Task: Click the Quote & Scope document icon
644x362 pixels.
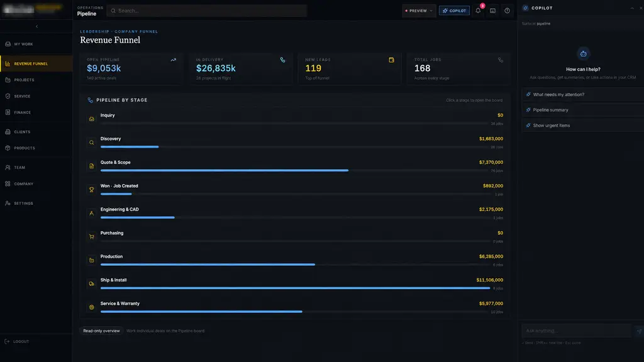Action: pos(92,166)
